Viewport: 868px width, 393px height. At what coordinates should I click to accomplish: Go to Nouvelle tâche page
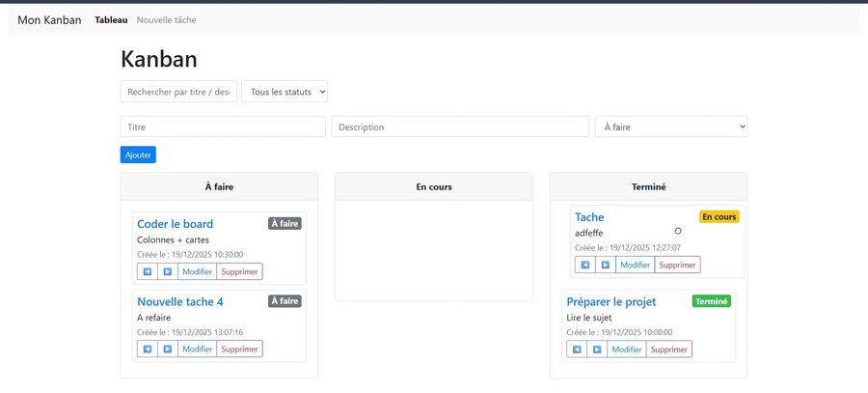tap(166, 20)
